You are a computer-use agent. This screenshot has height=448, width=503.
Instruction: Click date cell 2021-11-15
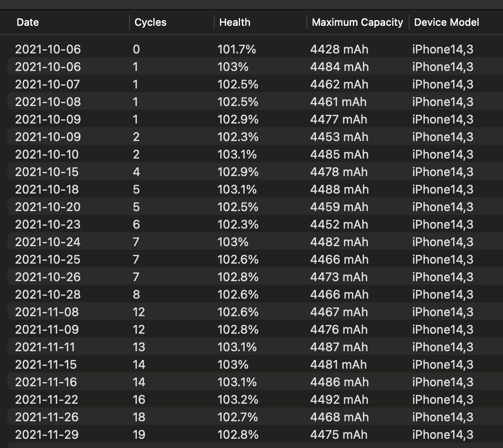tap(46, 364)
